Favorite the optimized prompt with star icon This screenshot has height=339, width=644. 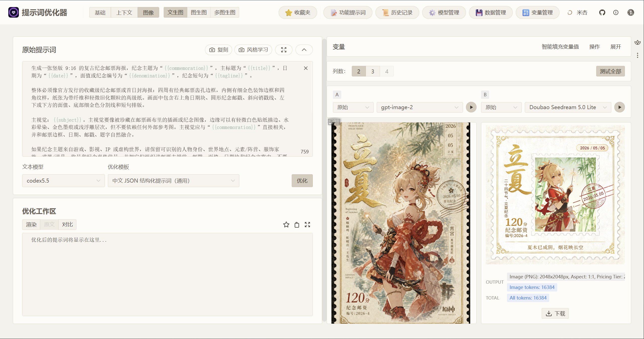point(286,225)
